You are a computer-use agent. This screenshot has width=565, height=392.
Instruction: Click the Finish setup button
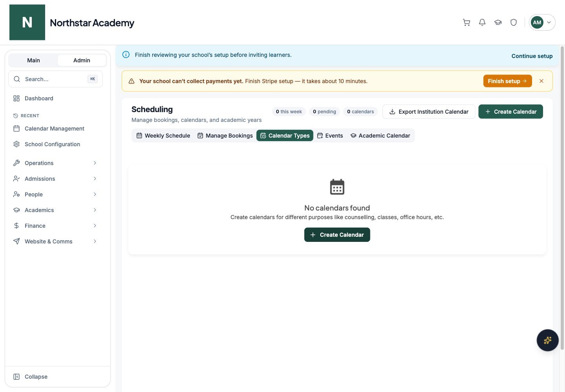(507, 81)
